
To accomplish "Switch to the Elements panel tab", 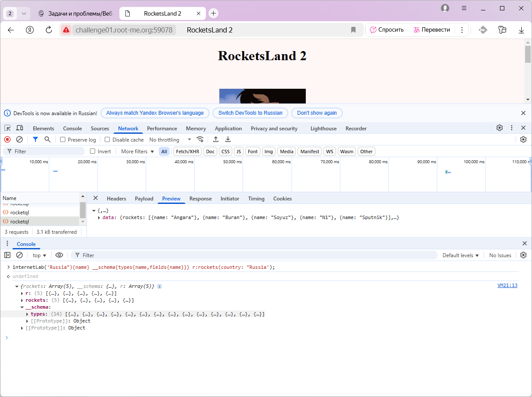I will click(44, 128).
